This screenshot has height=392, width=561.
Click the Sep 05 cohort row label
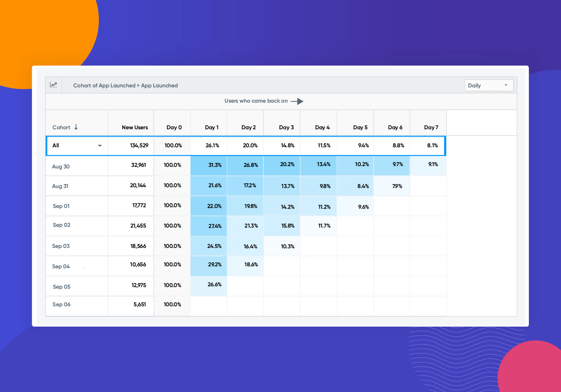[62, 287]
